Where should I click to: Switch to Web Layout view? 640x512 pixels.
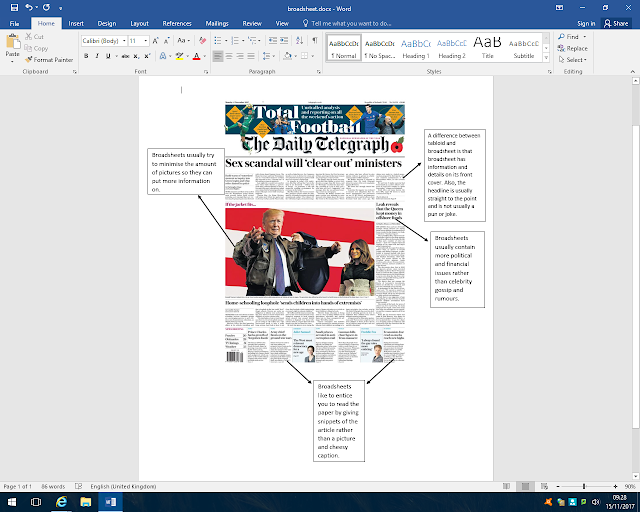(x=544, y=486)
